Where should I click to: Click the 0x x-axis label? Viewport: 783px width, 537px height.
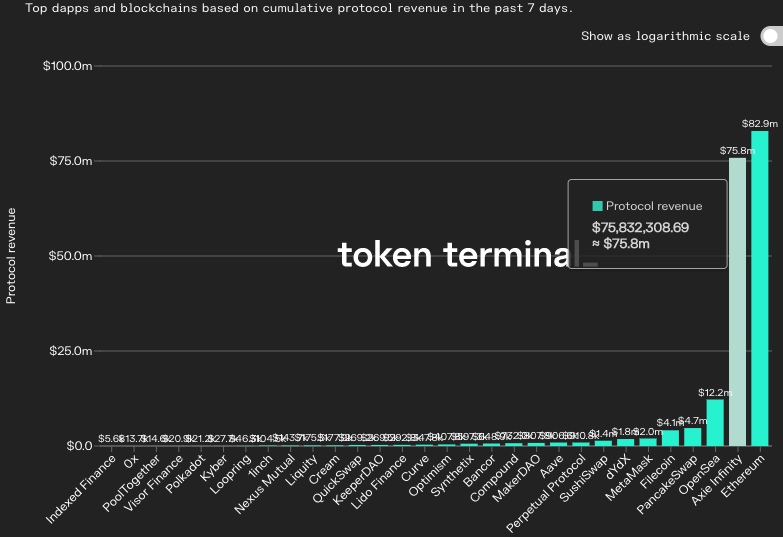click(130, 461)
